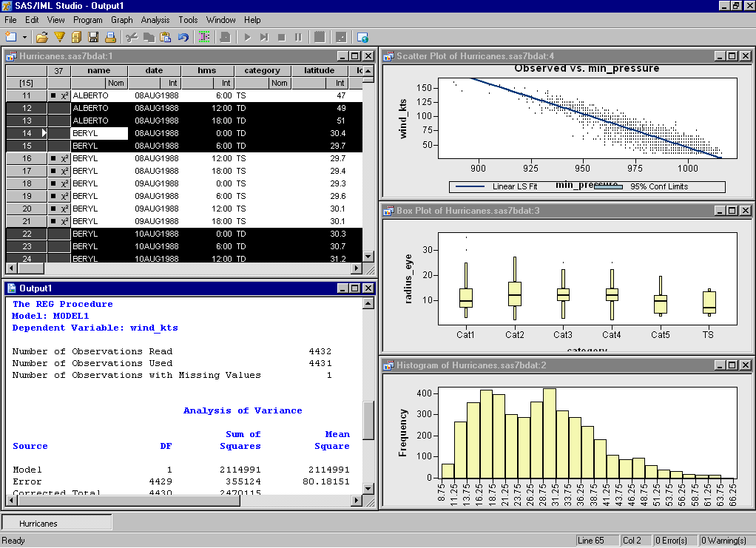
Task: Select the 'category' column header
Action: click(262, 70)
